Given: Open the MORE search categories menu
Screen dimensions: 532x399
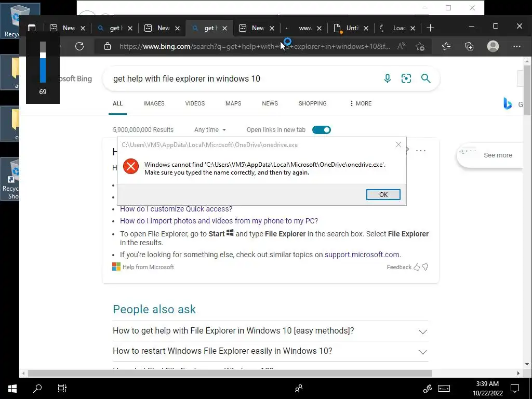Looking at the screenshot, I should [x=361, y=103].
